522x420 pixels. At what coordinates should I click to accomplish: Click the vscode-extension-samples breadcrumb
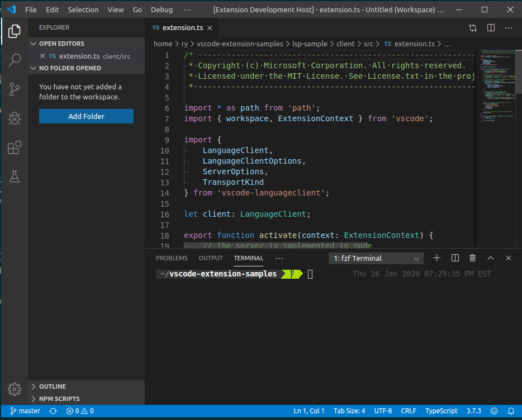pos(240,44)
